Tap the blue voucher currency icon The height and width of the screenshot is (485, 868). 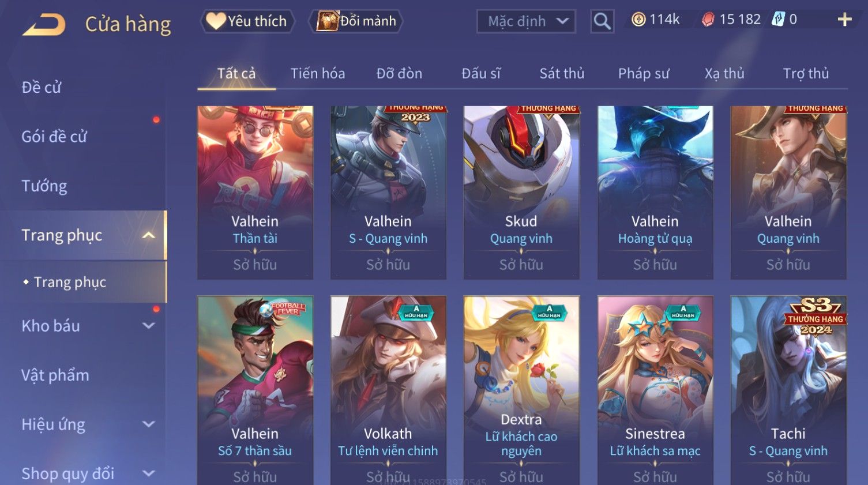point(778,20)
